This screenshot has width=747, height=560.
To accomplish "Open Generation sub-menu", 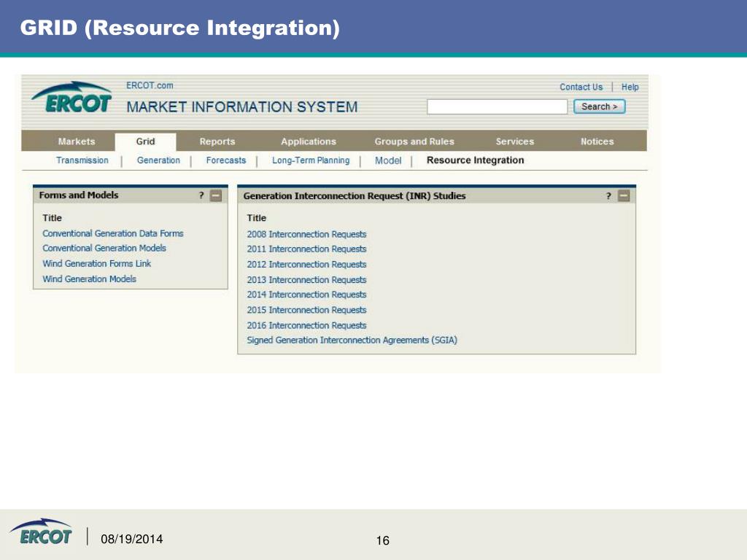I will (x=158, y=160).
